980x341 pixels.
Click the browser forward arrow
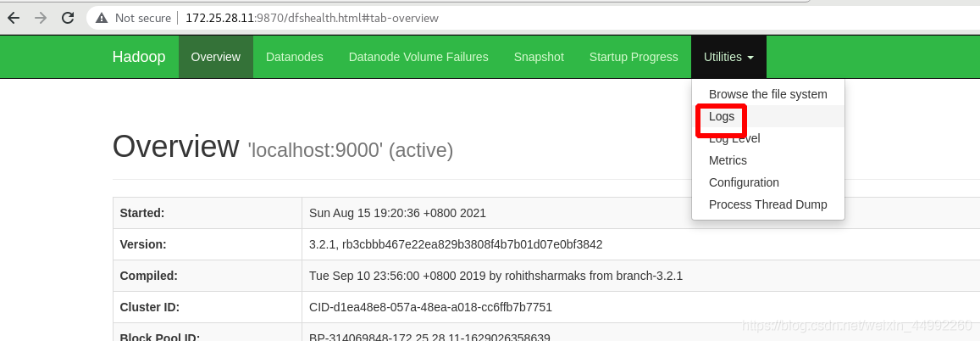click(x=41, y=18)
